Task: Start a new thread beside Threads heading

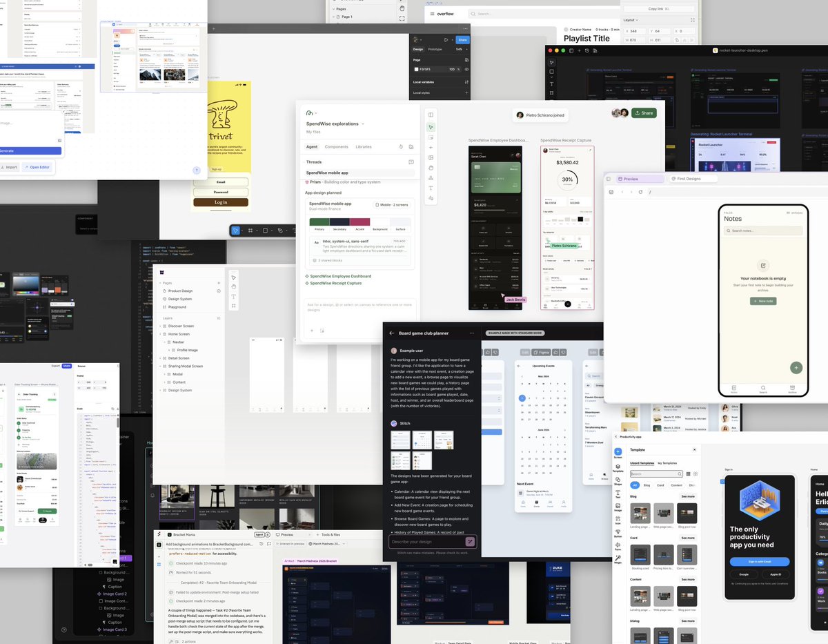Action: click(x=411, y=162)
